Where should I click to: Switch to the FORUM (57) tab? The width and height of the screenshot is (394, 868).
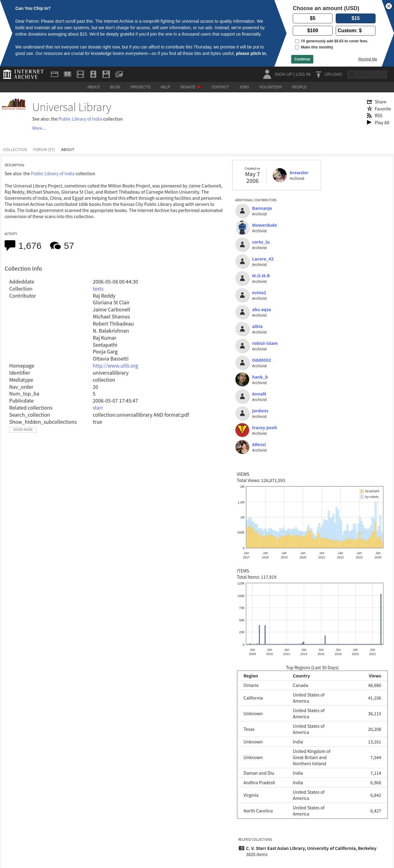point(44,149)
